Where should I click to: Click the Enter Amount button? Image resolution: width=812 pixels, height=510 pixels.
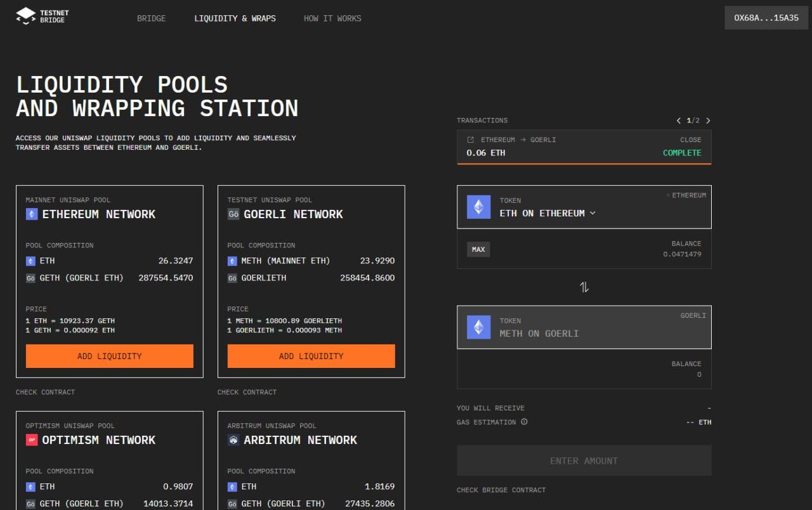pos(584,461)
